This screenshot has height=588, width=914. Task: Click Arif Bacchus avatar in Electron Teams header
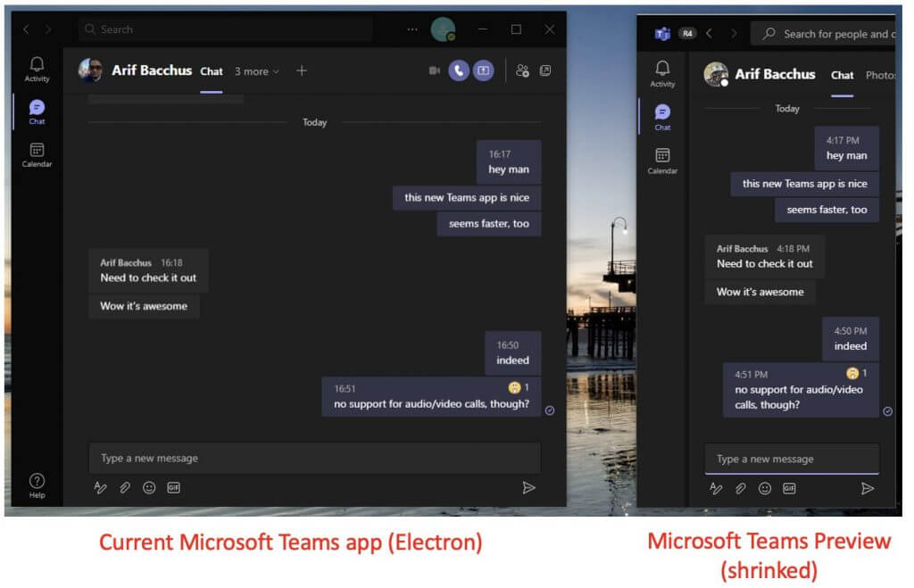click(x=90, y=70)
